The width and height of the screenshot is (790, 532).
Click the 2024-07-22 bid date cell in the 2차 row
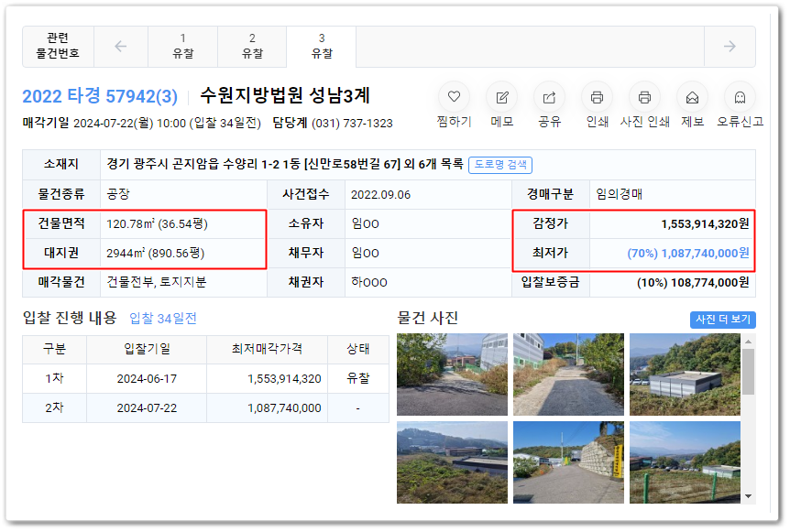pos(147,408)
